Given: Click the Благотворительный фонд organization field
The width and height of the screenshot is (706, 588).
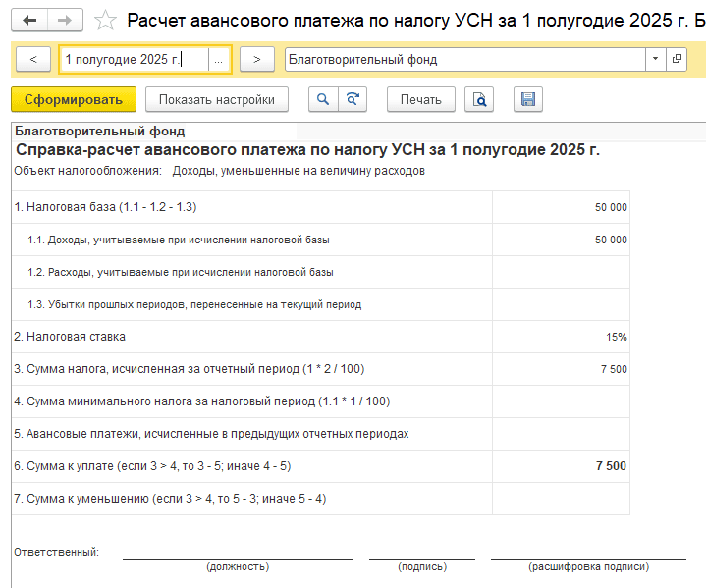Looking at the screenshot, I should [463, 59].
